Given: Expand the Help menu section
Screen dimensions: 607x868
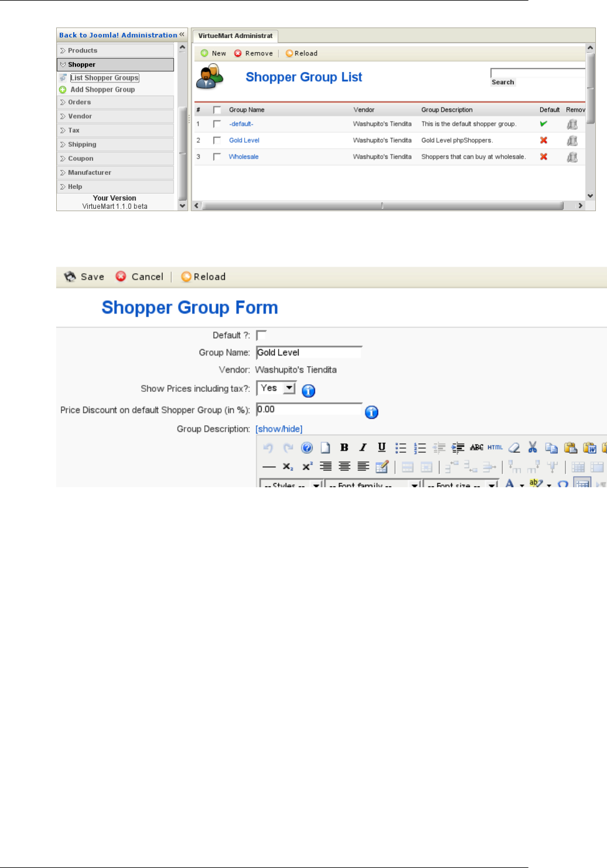Looking at the screenshot, I should click(115, 187).
